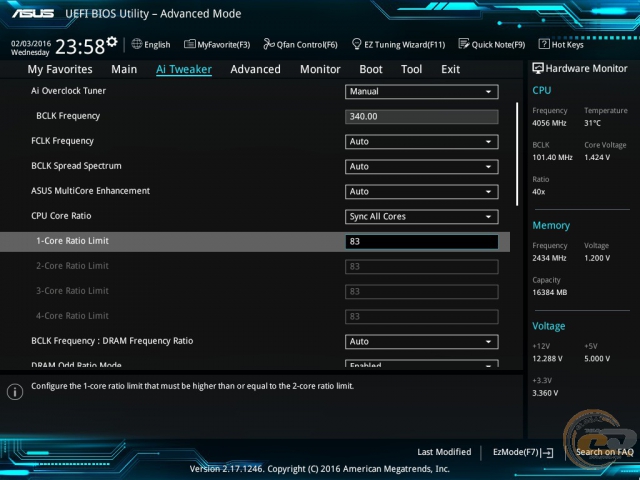Click the English language button
Screen dimensions: 640x480
pos(151,44)
